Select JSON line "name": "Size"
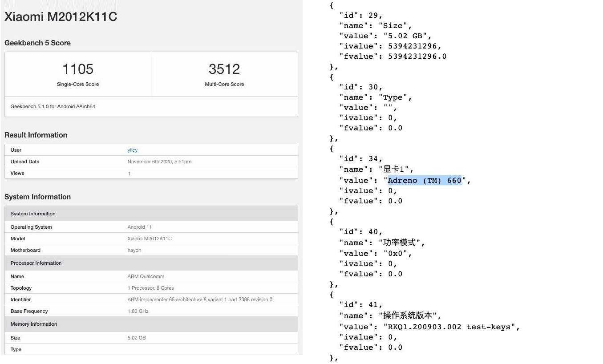Image resolution: width=603 pixels, height=364 pixels. coord(376,25)
